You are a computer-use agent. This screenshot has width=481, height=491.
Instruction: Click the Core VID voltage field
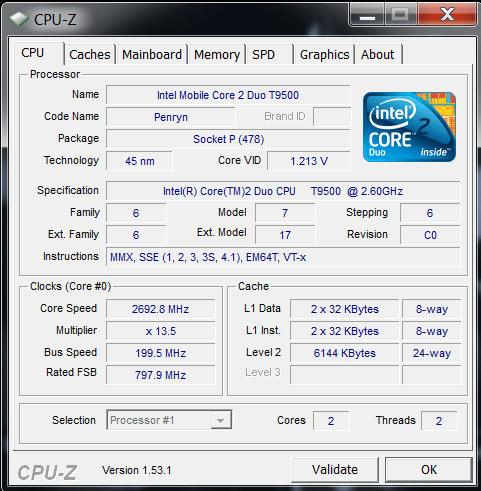tap(309, 161)
